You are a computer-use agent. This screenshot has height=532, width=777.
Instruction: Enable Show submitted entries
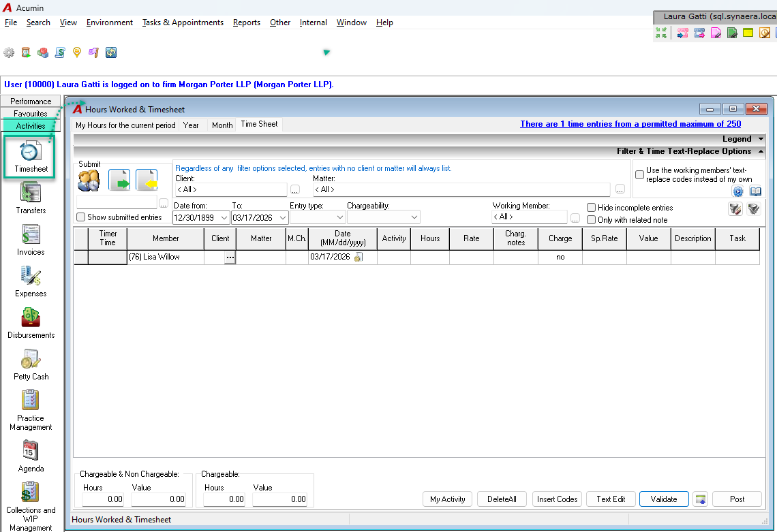[x=81, y=217]
